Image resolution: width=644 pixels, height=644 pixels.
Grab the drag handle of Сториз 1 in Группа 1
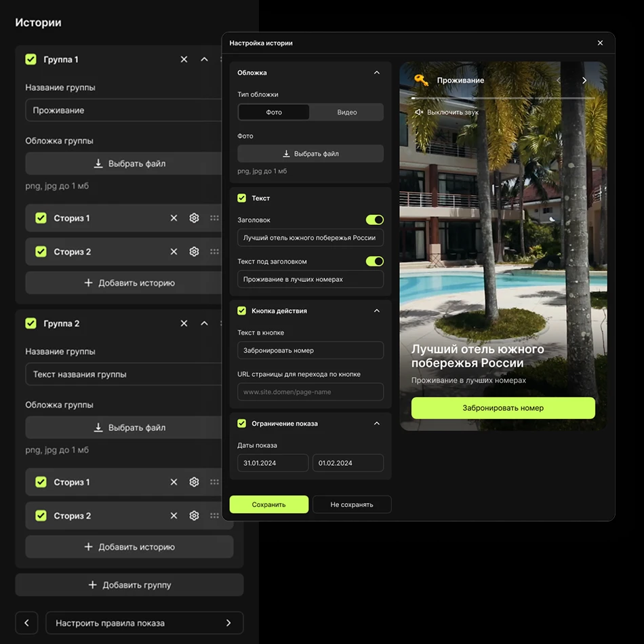coord(214,218)
